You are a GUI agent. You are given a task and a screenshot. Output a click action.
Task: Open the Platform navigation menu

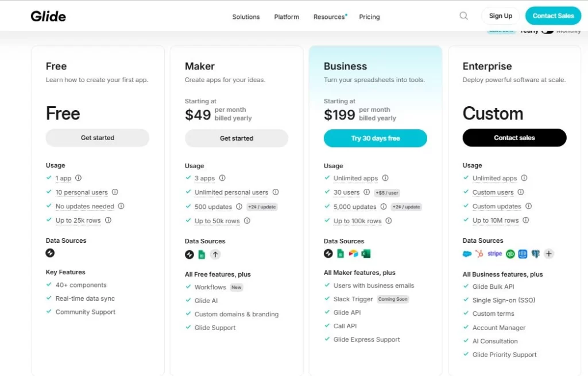(x=287, y=17)
